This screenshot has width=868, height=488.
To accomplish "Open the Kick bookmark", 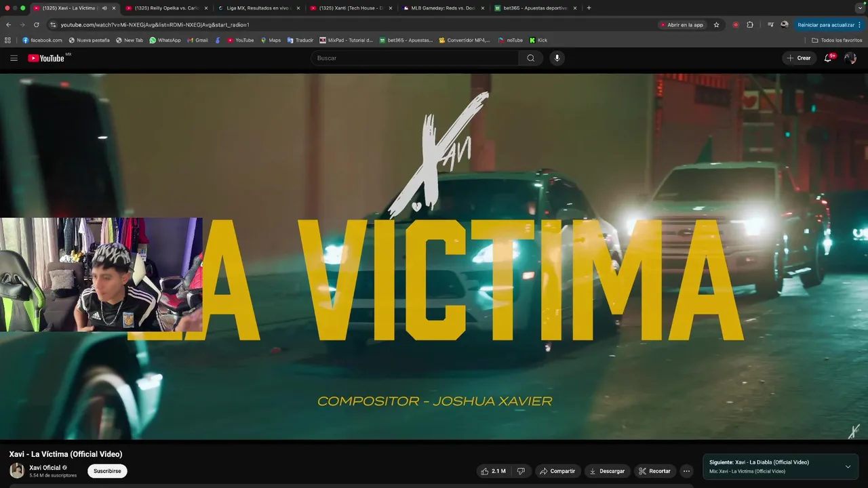I will point(538,40).
